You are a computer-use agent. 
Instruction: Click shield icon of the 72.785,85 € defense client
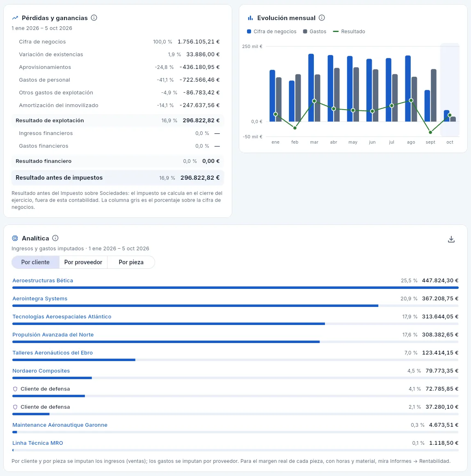click(x=15, y=389)
